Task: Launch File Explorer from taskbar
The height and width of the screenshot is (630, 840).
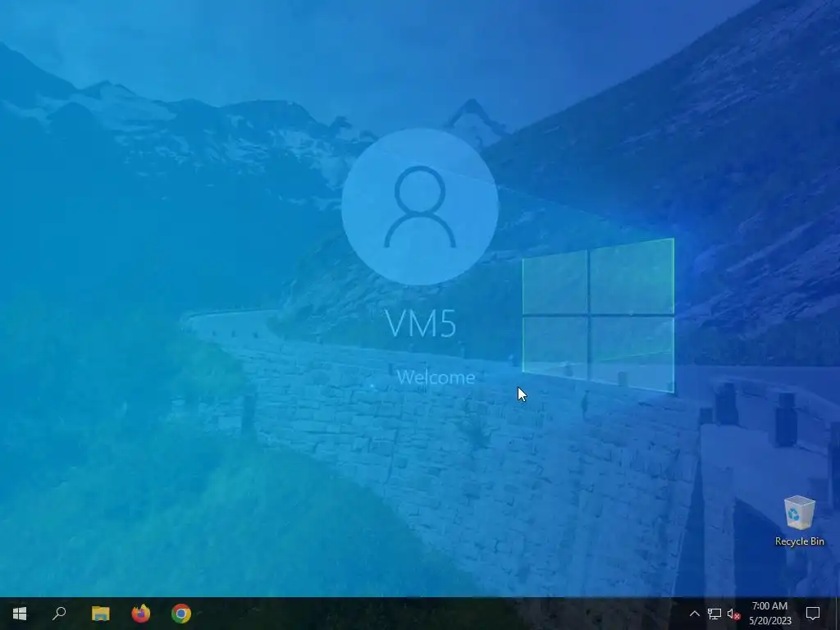Action: (100, 614)
